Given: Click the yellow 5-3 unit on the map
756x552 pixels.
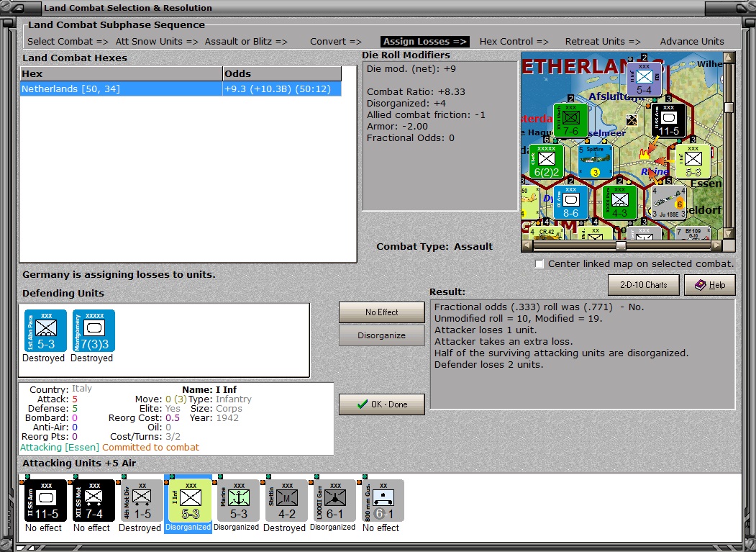Looking at the screenshot, I should tap(693, 161).
